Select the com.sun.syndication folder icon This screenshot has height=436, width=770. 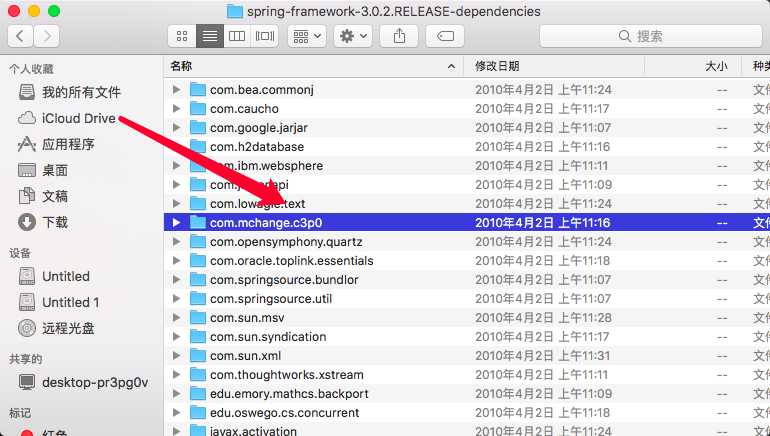point(197,336)
